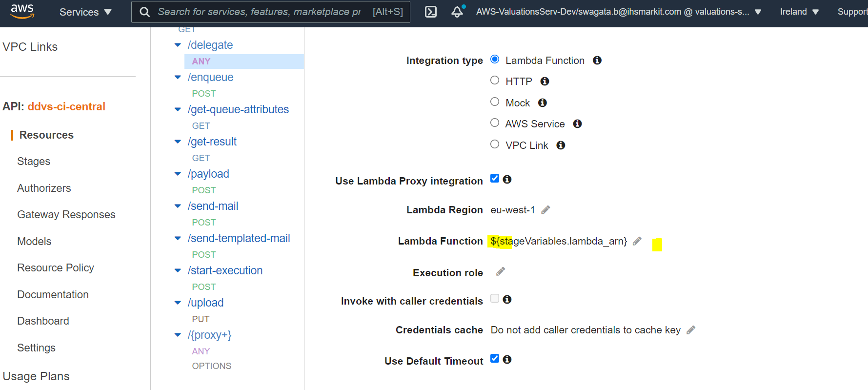Open the account dropdown menu
The height and width of the screenshot is (390, 868).
click(618, 12)
